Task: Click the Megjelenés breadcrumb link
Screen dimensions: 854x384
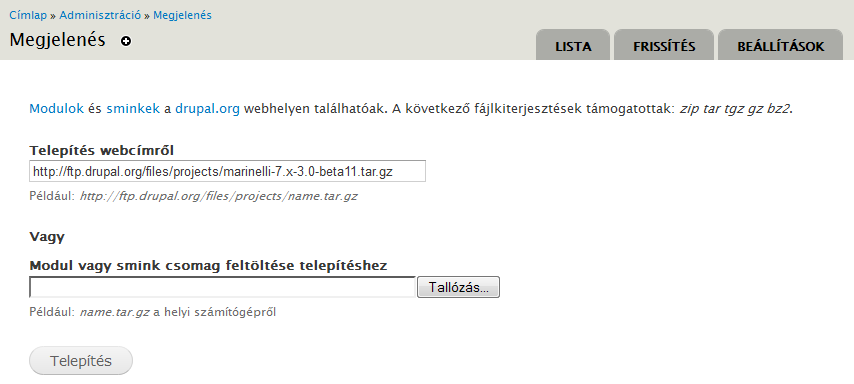Action: tap(182, 15)
